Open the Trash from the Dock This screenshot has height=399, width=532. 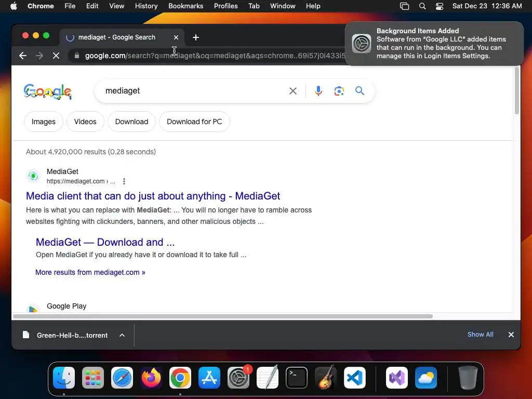pos(468,378)
